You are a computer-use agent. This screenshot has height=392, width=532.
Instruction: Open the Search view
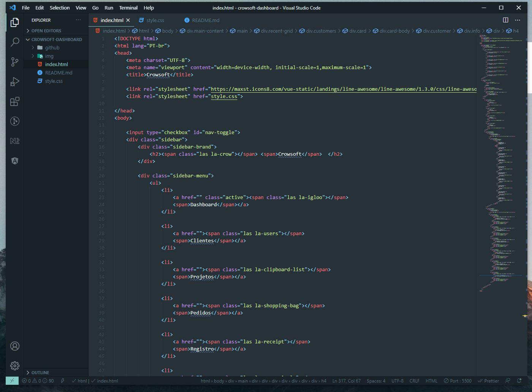point(15,42)
